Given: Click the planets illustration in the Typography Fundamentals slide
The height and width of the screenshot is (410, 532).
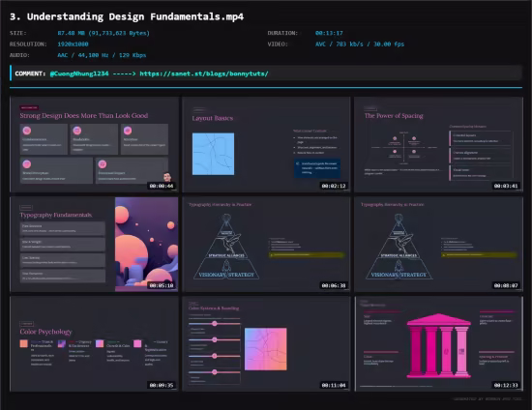Looking at the screenshot, I should click(147, 245).
